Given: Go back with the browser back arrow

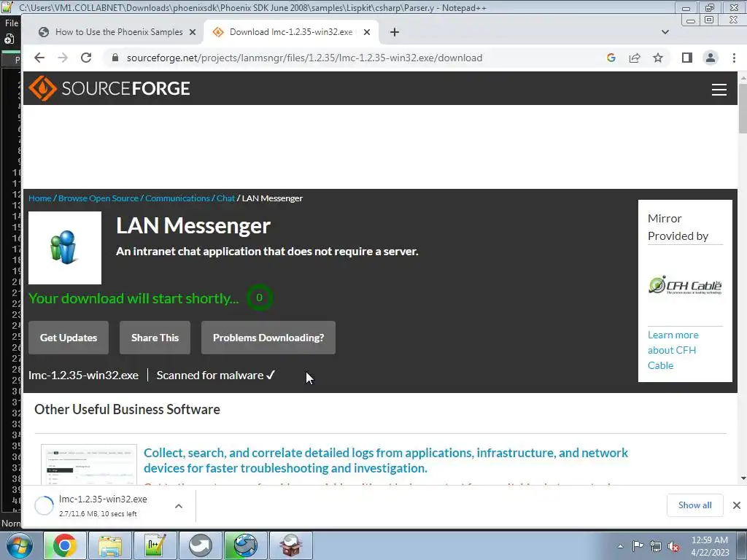Looking at the screenshot, I should tap(39, 58).
